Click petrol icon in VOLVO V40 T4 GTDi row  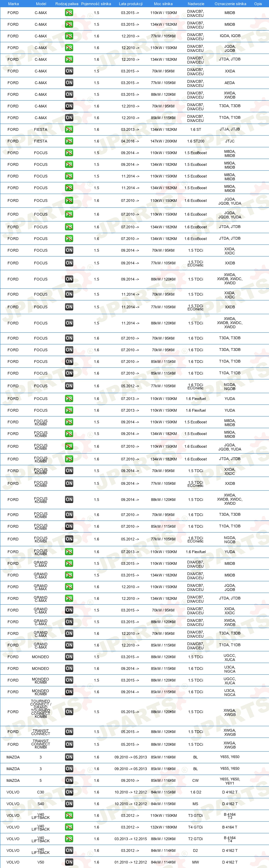tap(69, 827)
